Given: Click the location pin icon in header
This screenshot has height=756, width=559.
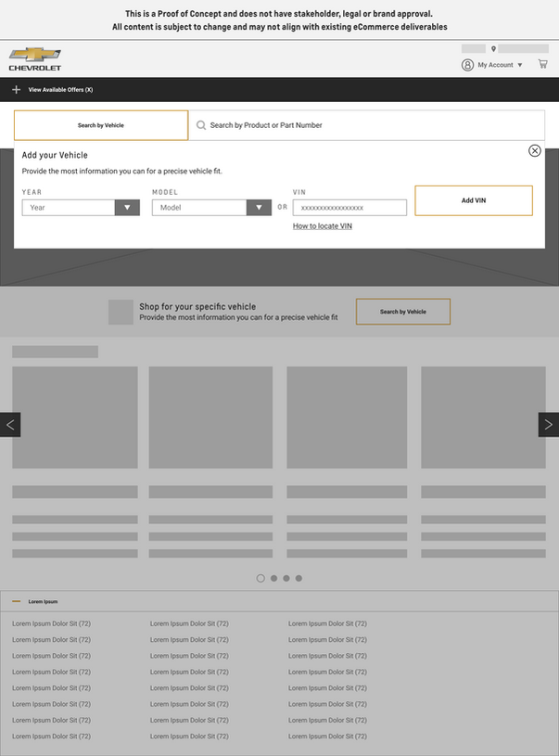Looking at the screenshot, I should point(493,48).
